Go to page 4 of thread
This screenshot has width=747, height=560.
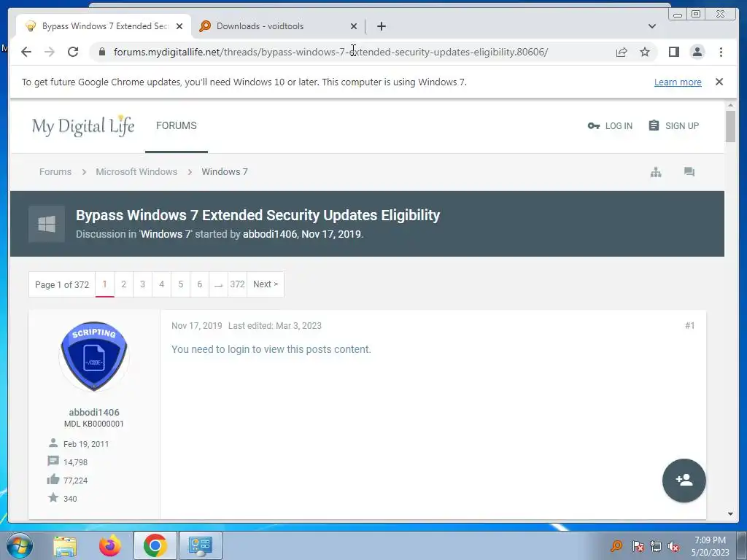[161, 284]
